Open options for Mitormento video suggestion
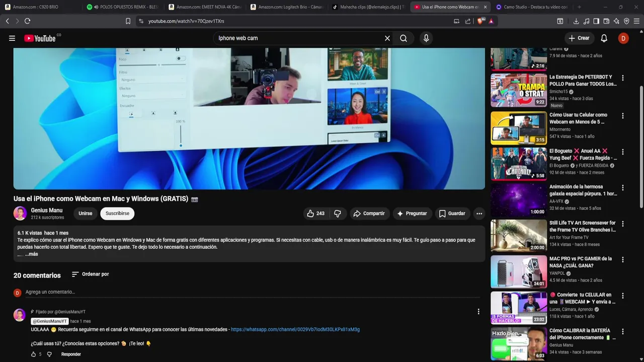This screenshot has height=362, width=644. pyautogui.click(x=623, y=116)
